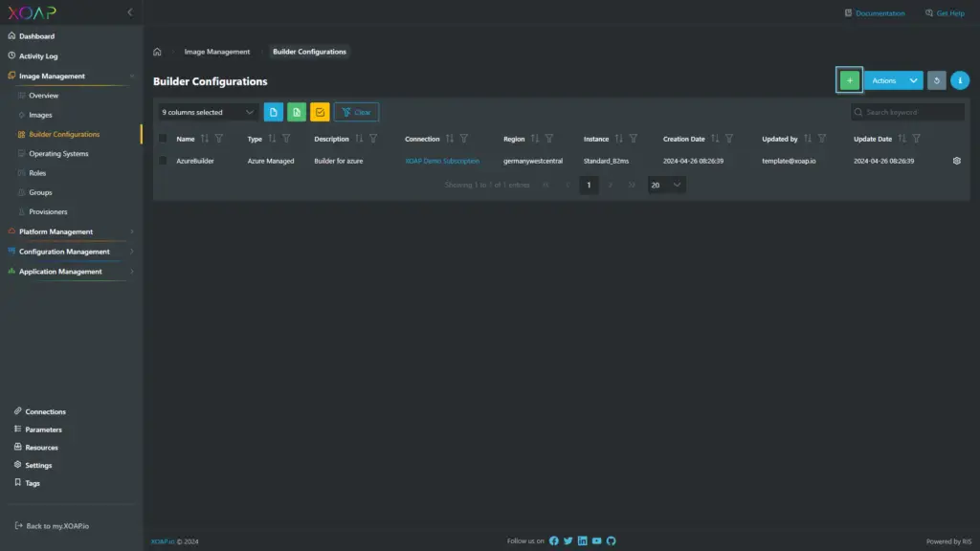The image size is (980, 551).
Task: Go to Image Management breadcrumb
Action: click(217, 52)
